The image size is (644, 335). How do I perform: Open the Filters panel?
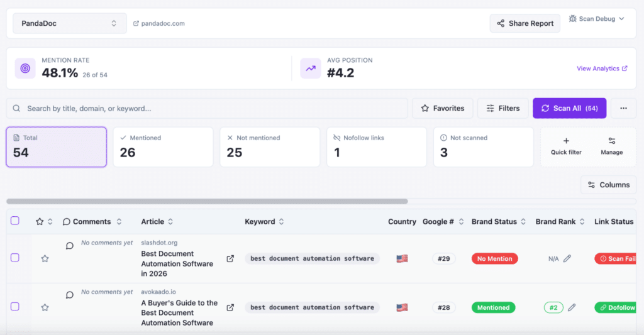502,108
